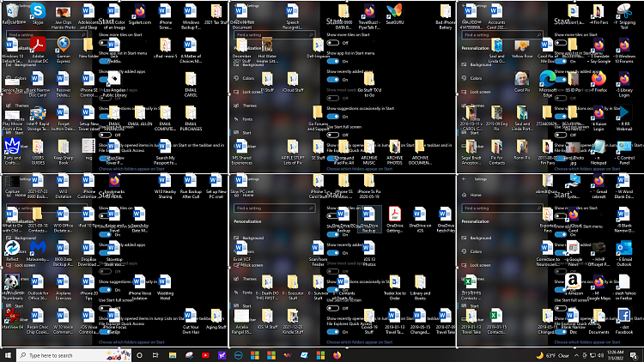The height and width of the screenshot is (362, 644).
Task: Select the Go Stuff TX'd to Go folder
Action: point(369,82)
